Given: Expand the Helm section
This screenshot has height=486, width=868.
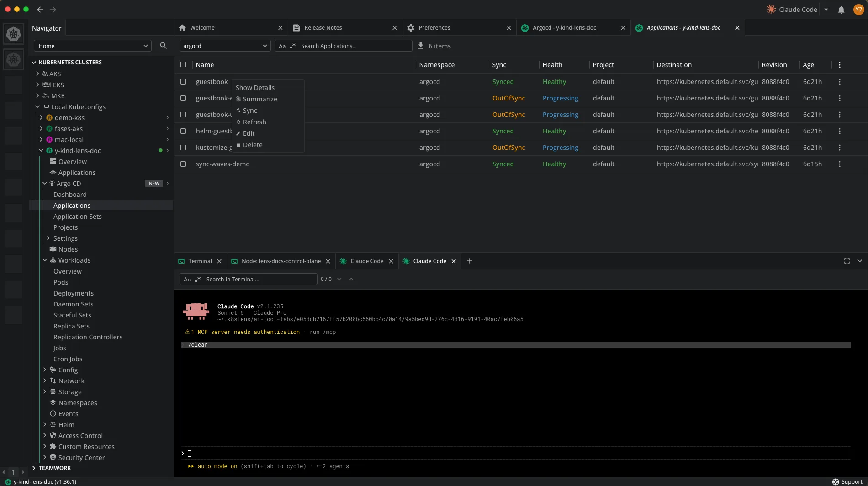Looking at the screenshot, I should (45, 424).
